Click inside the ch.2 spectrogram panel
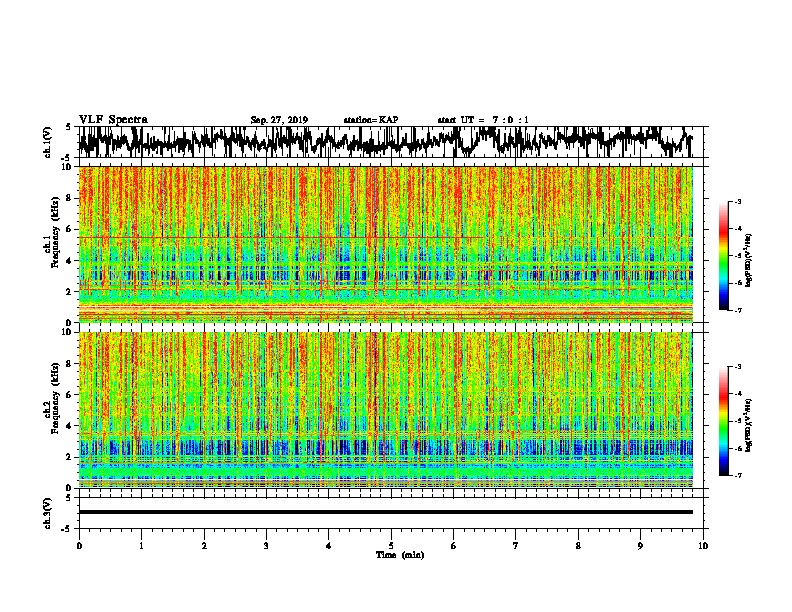792x612 pixels. 385,410
